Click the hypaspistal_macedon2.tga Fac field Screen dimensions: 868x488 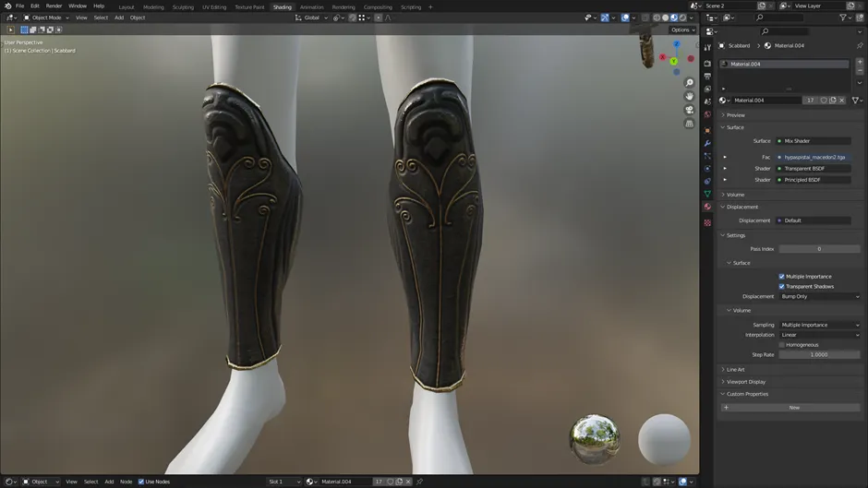[813, 157]
